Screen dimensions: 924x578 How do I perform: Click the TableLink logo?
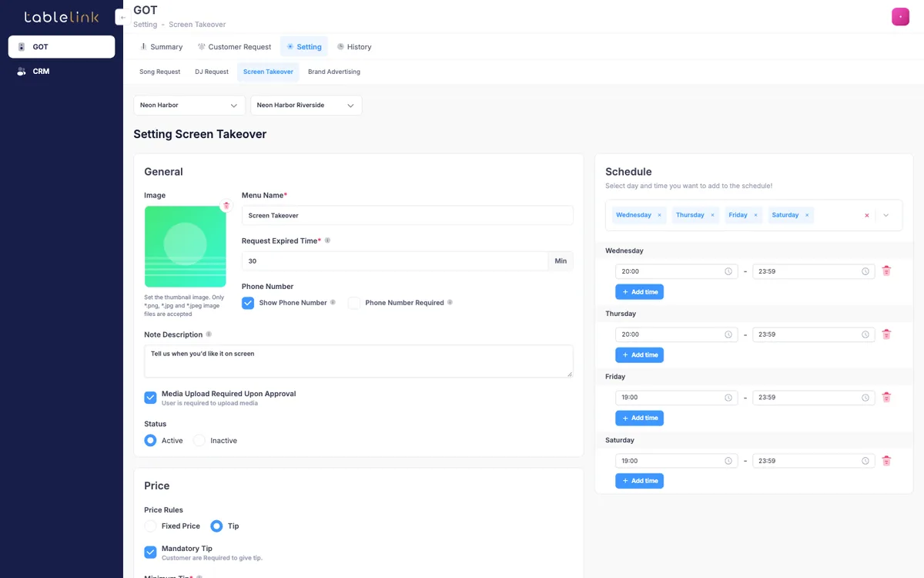[61, 17]
